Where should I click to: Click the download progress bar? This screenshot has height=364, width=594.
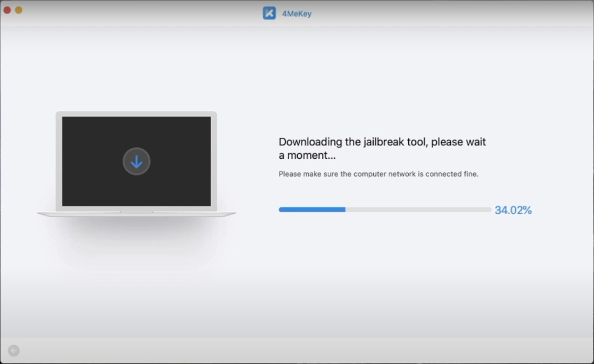click(383, 209)
